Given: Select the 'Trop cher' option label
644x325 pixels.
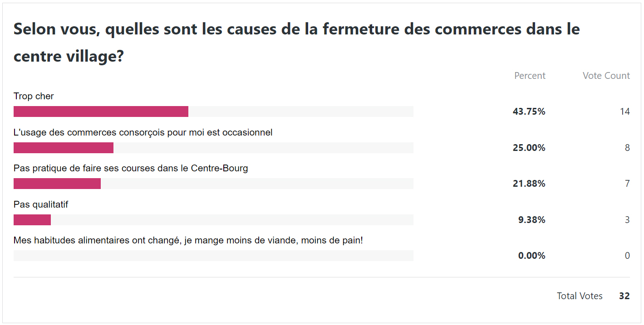Looking at the screenshot, I should pos(34,96).
